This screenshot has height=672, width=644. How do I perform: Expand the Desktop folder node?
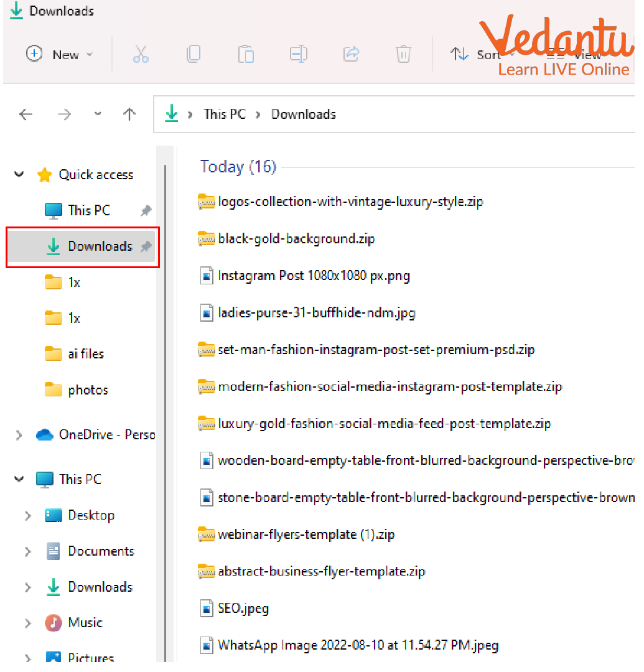(x=27, y=516)
